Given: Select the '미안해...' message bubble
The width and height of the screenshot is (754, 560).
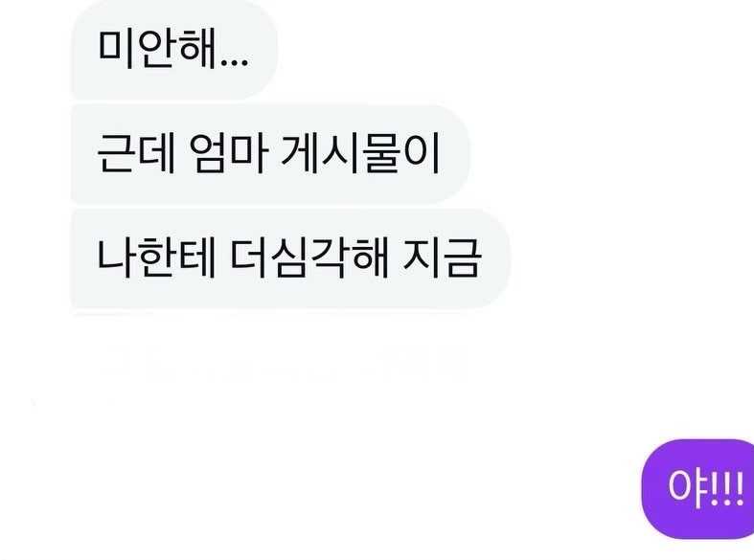Looking at the screenshot, I should coord(174,50).
